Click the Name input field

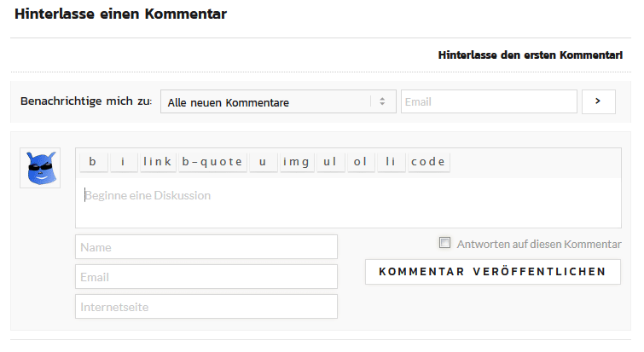click(206, 247)
